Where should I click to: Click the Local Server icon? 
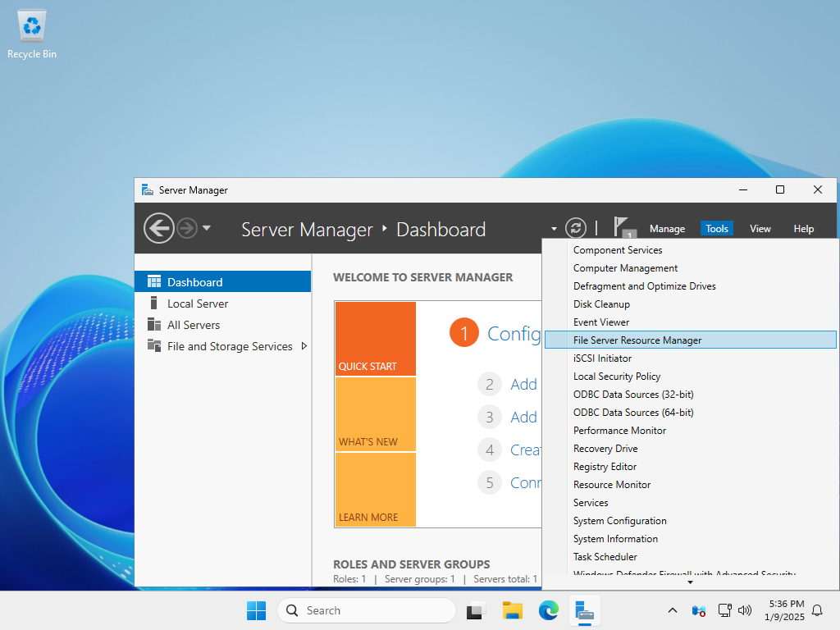[153, 304]
